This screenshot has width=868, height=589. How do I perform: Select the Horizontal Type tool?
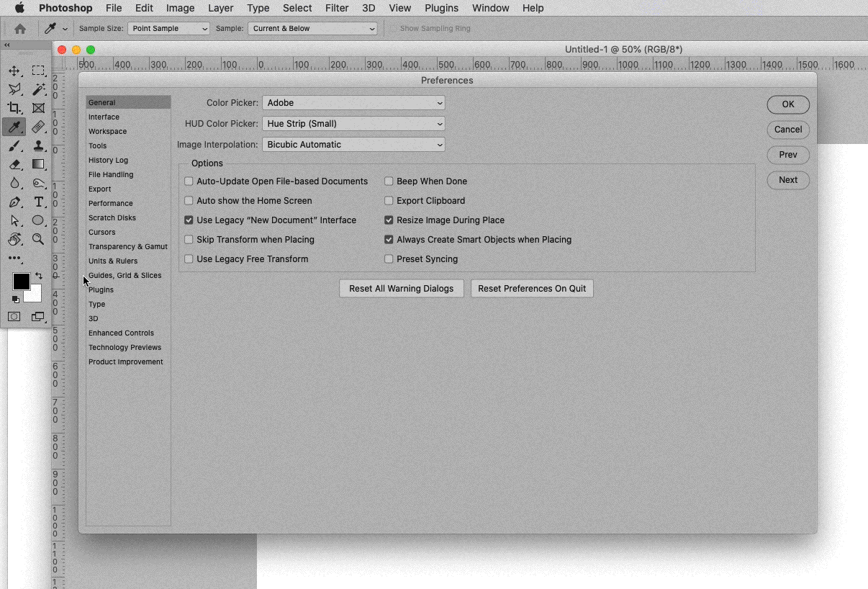(38, 202)
